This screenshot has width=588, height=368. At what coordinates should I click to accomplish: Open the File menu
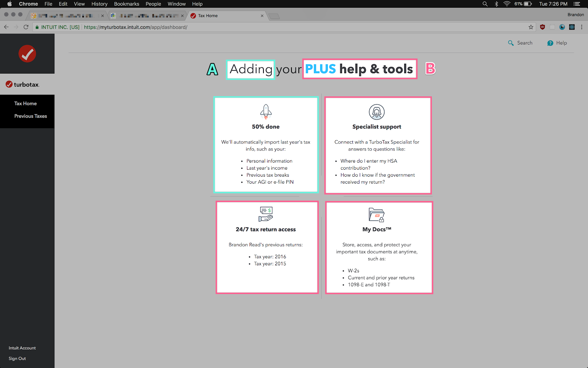coord(48,4)
